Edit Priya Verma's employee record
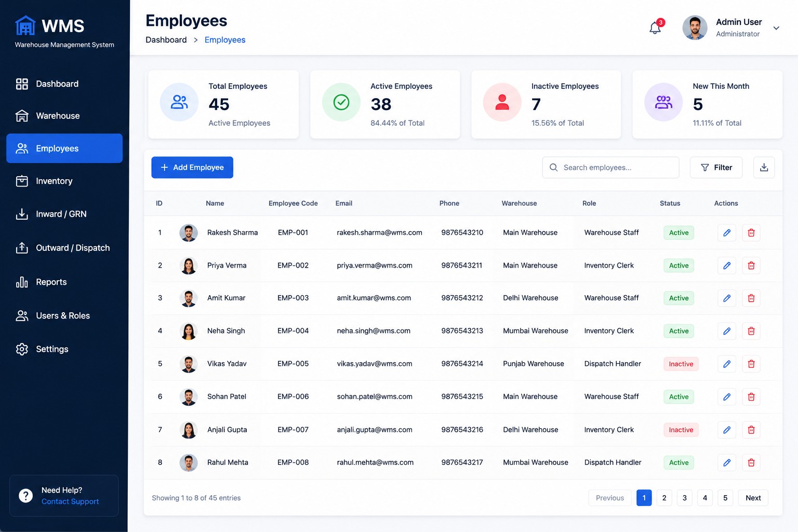 [x=727, y=265]
